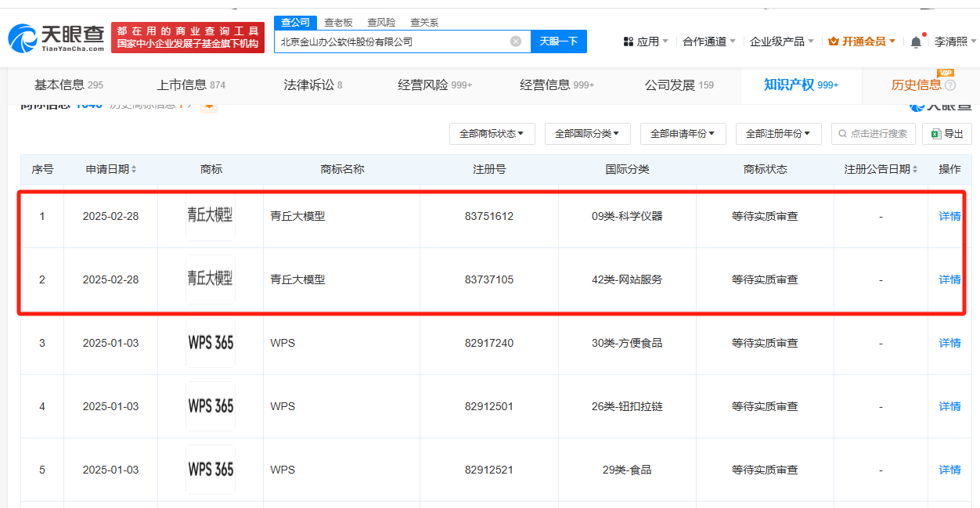Open the 经营风险 tab

(x=434, y=85)
